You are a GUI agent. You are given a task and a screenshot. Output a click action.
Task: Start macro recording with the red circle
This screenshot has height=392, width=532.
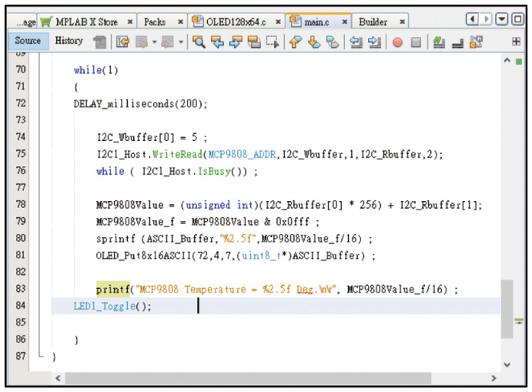(x=397, y=42)
